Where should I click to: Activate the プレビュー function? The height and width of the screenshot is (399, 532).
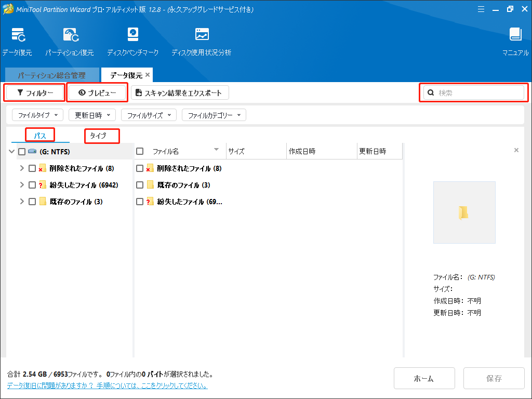click(97, 92)
